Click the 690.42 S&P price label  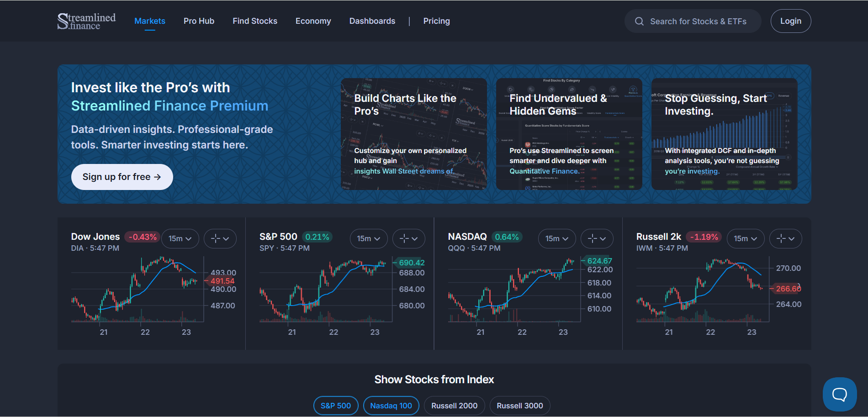412,263
